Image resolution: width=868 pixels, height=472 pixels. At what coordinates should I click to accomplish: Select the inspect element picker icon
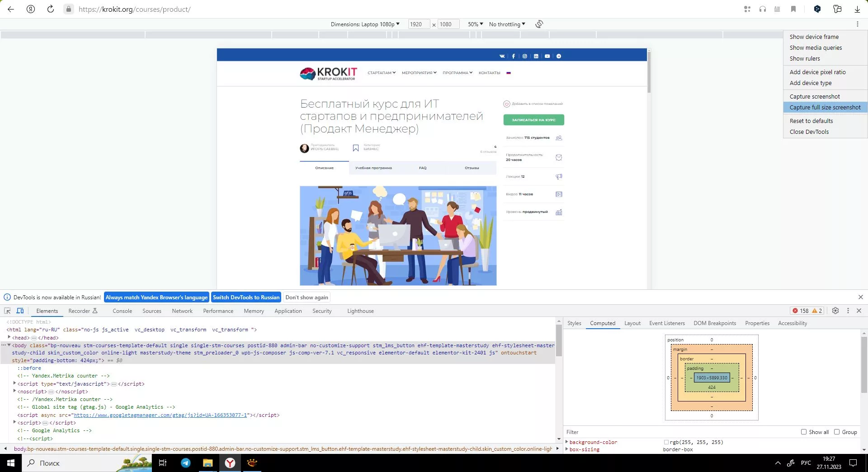coord(7,311)
